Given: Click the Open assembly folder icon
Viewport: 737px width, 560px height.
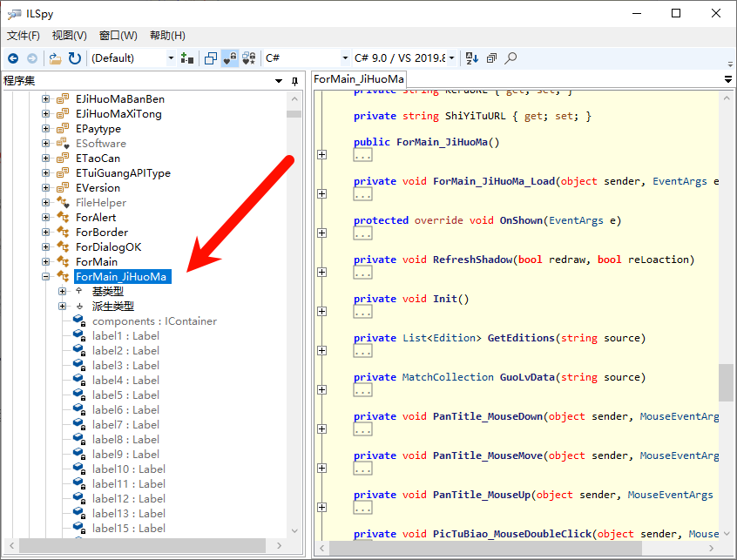Looking at the screenshot, I should click(56, 58).
